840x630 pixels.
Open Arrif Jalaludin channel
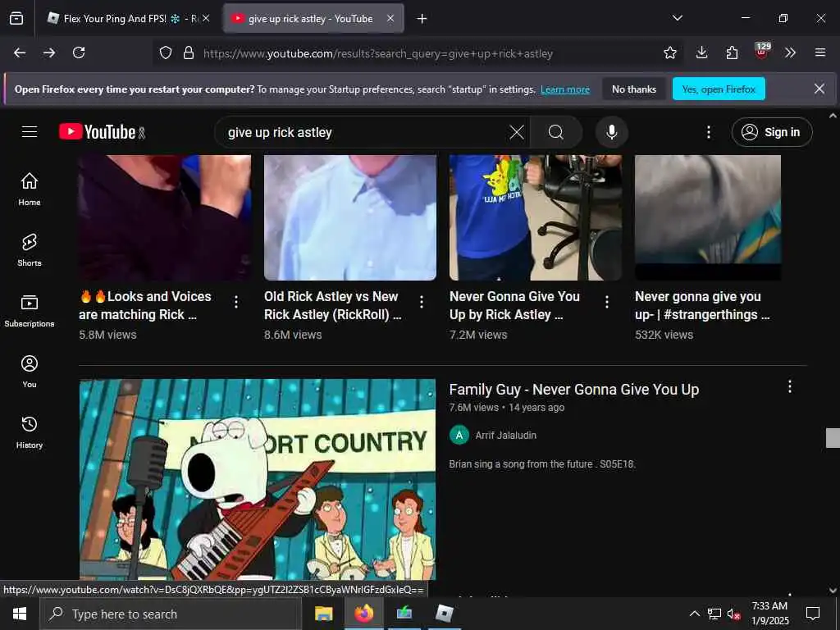[505, 435]
